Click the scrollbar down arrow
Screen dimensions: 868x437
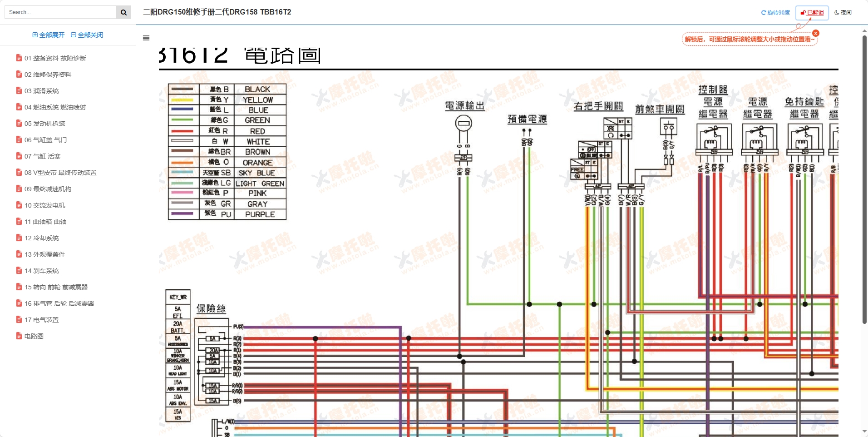(x=865, y=432)
